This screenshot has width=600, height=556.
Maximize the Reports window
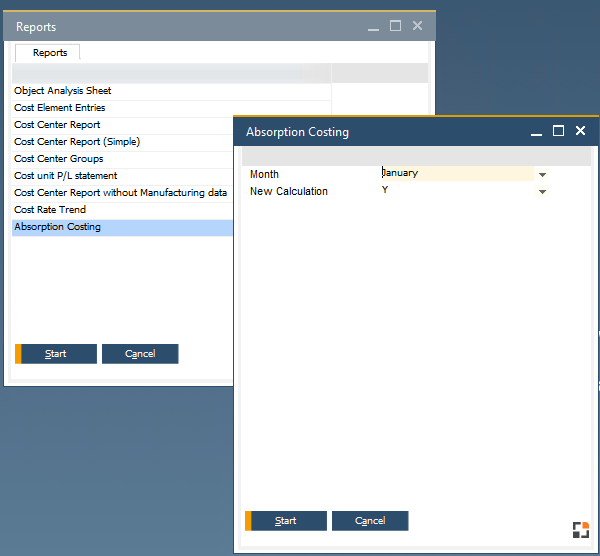click(x=395, y=26)
